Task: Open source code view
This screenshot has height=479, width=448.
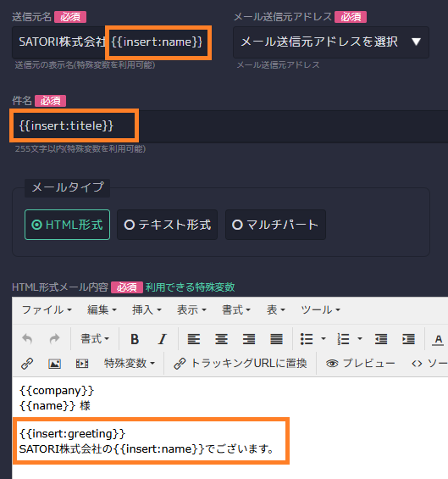Action: 429,363
